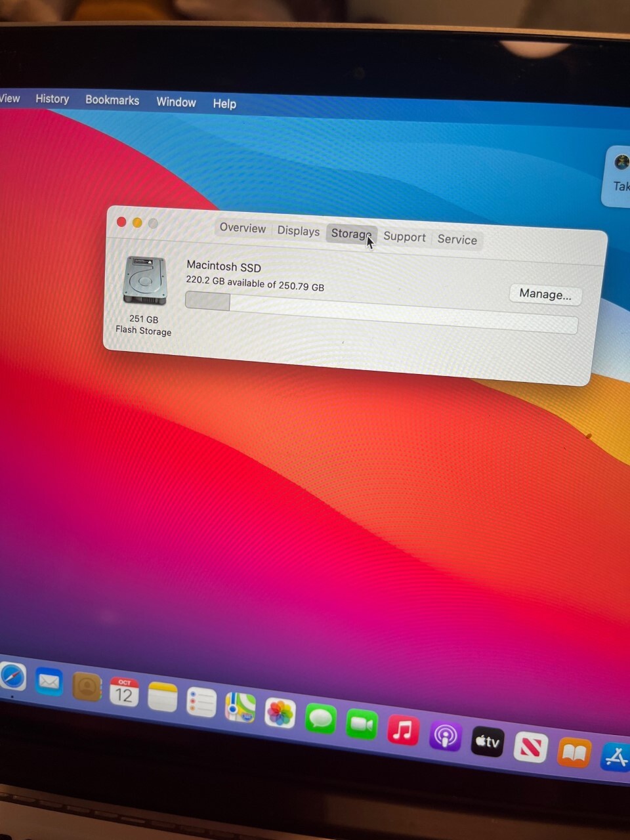Launch Books from the Dock
630x840 pixels.
point(574,753)
